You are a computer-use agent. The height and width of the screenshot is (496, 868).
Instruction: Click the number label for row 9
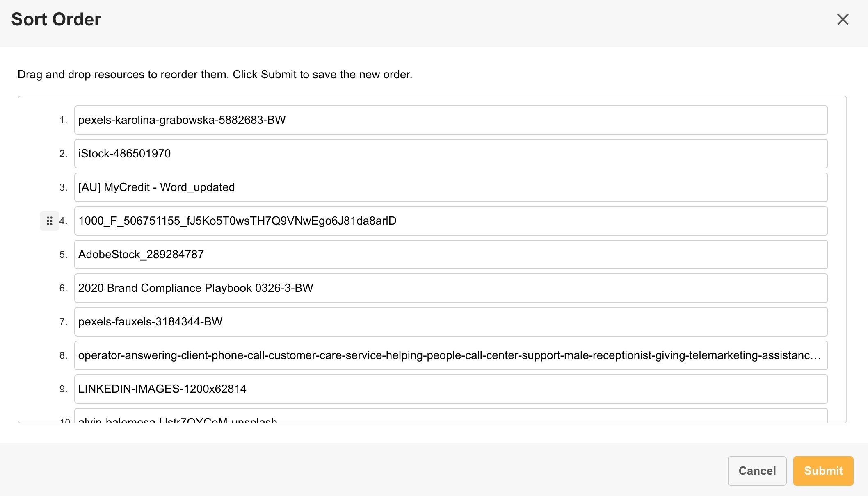(x=63, y=389)
